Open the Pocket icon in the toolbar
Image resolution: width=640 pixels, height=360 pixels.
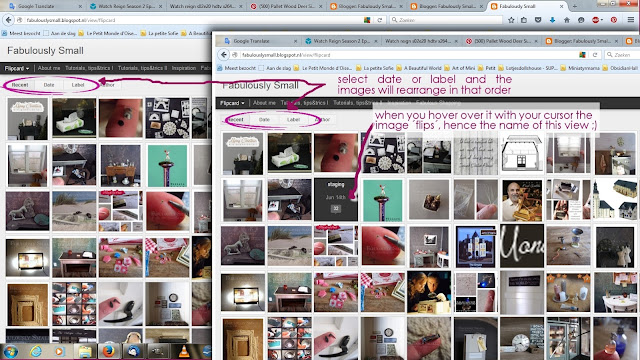(538, 20)
